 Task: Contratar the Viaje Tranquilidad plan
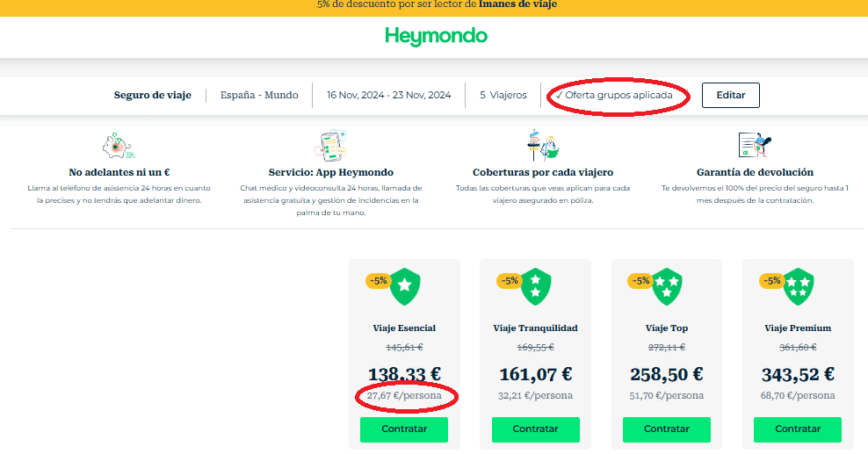pos(535,429)
